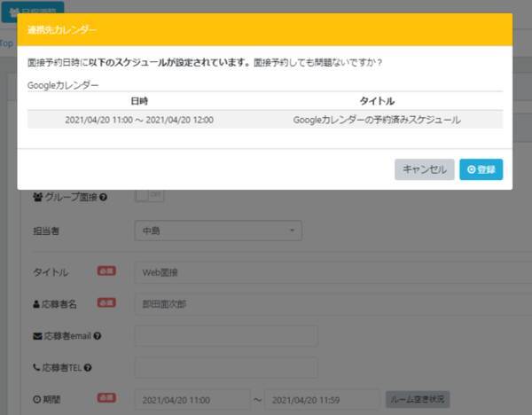This screenshot has height=415, width=532.
Task: Click the envelope icon beside 応募者email
Action: (37, 336)
